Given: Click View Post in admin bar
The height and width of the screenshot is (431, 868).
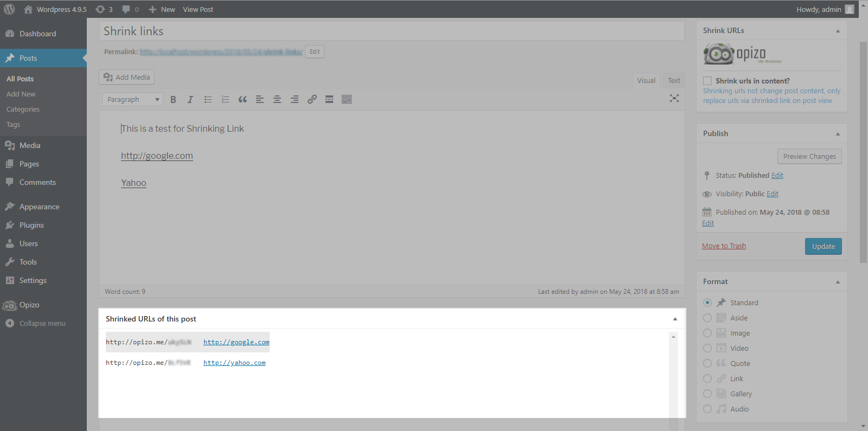Looking at the screenshot, I should (198, 9).
